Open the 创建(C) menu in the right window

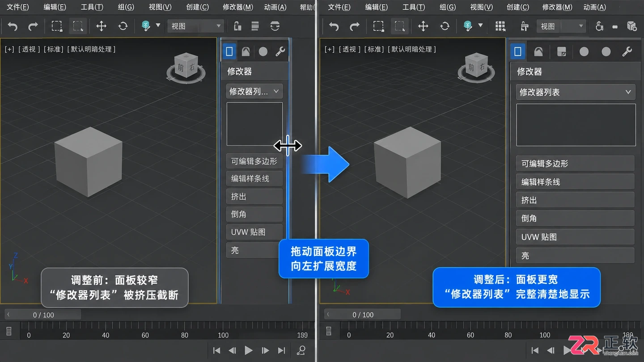coord(518,7)
